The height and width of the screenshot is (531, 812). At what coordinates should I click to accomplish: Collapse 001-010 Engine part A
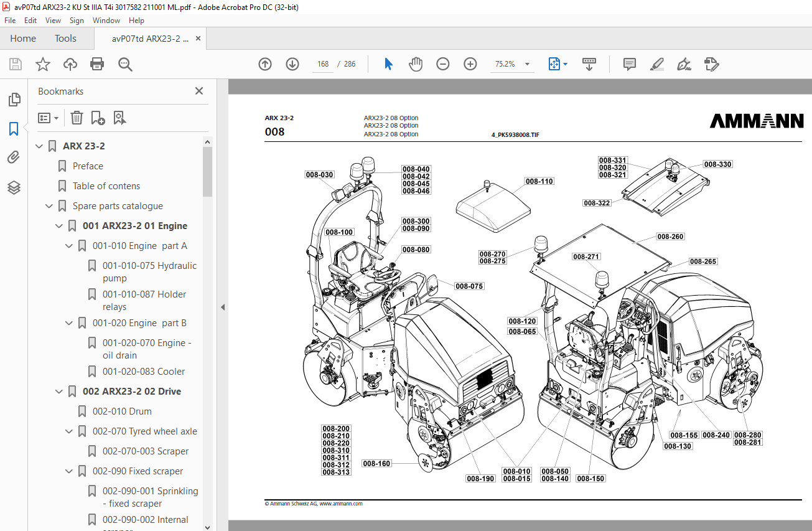pyautogui.click(x=70, y=246)
